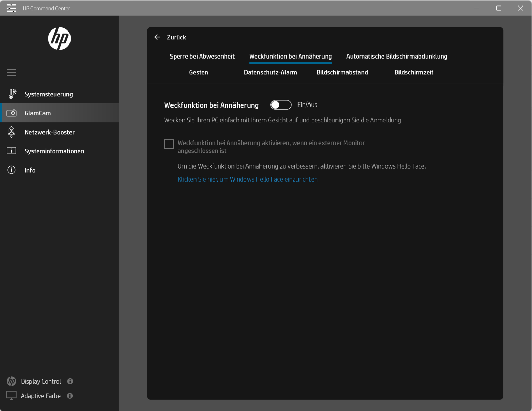Switch to Sperre bei Abwesenheit tab
Image resolution: width=532 pixels, height=411 pixels.
pyautogui.click(x=202, y=57)
